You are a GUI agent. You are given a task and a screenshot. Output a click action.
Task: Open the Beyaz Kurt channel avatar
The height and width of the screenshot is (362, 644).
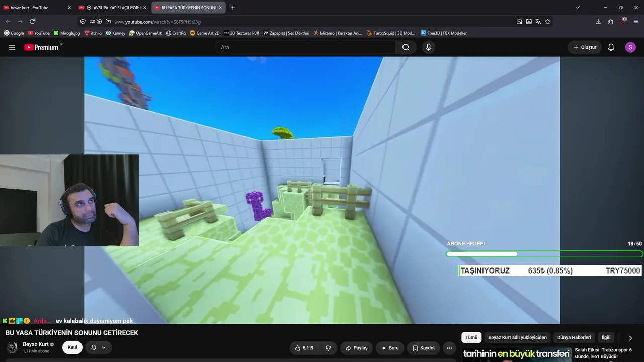click(x=12, y=347)
